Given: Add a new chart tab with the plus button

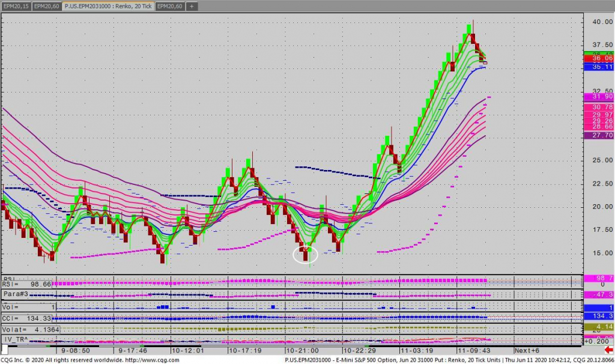Looking at the screenshot, I should click(192, 6).
